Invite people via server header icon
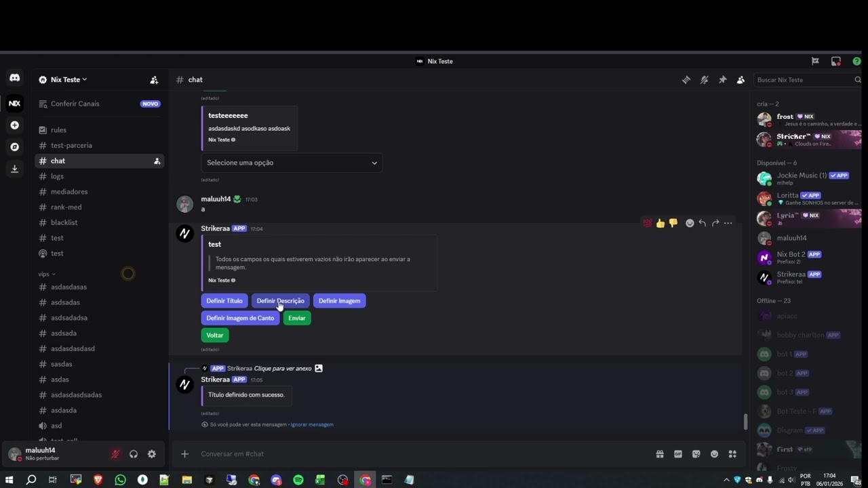This screenshot has height=488, width=868. pyautogui.click(x=154, y=80)
